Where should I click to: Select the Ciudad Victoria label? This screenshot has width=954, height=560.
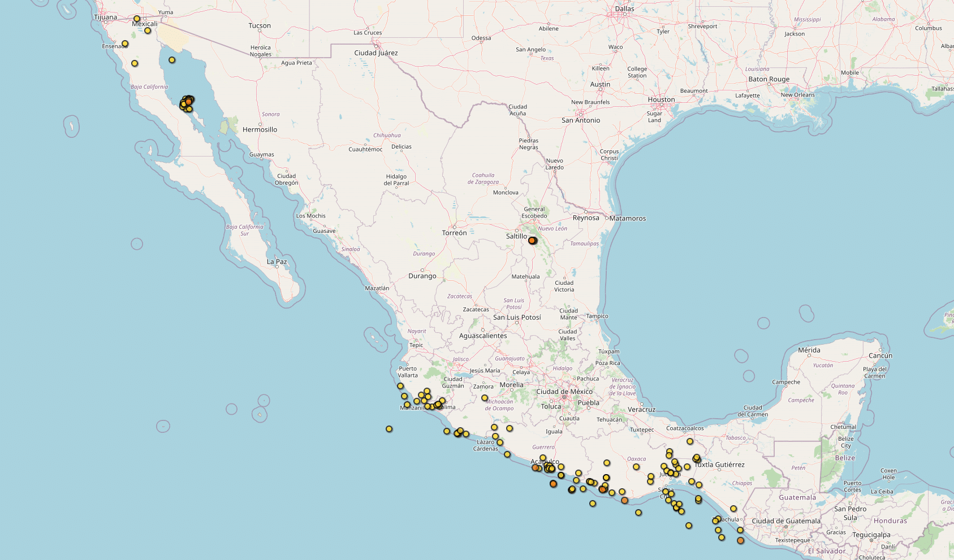tap(564, 286)
